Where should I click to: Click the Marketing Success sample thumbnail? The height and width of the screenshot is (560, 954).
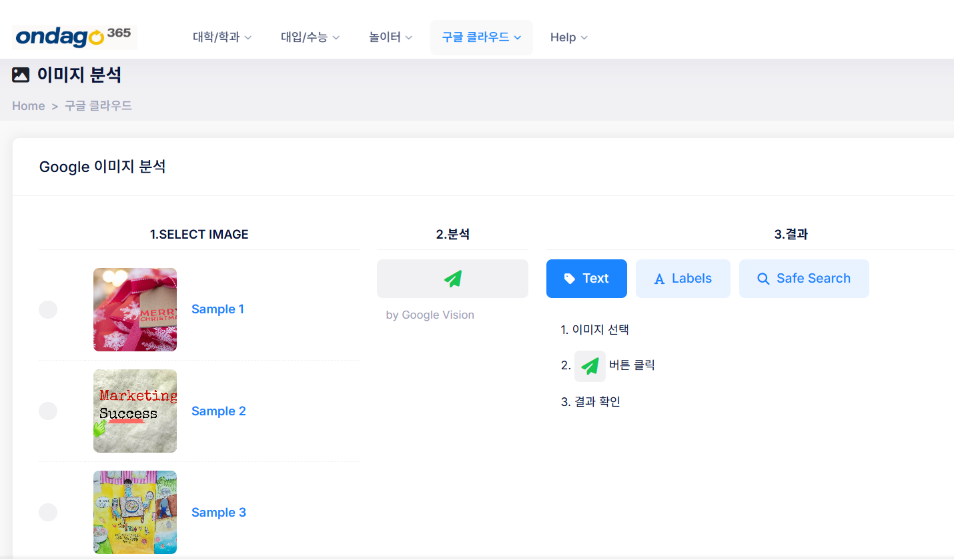pos(135,411)
